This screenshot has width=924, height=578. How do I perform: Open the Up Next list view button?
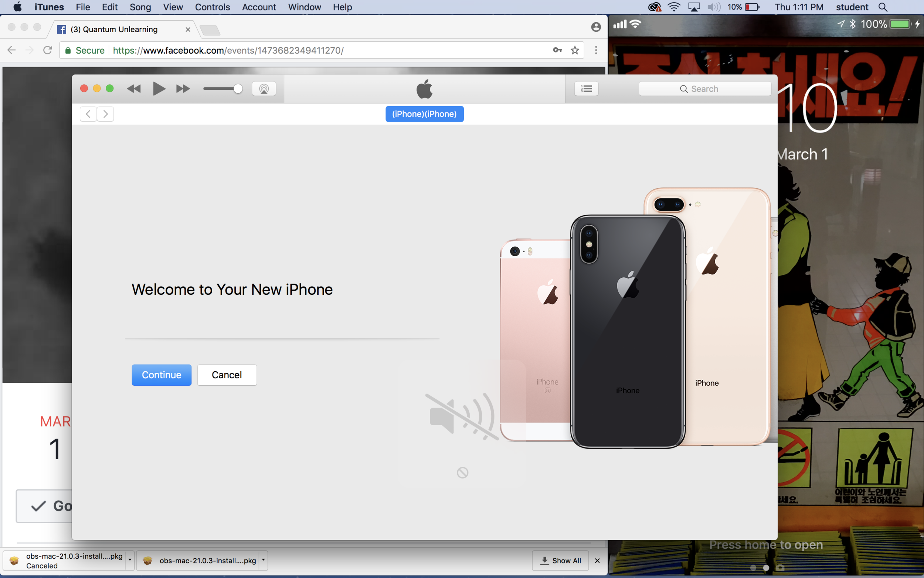click(586, 89)
